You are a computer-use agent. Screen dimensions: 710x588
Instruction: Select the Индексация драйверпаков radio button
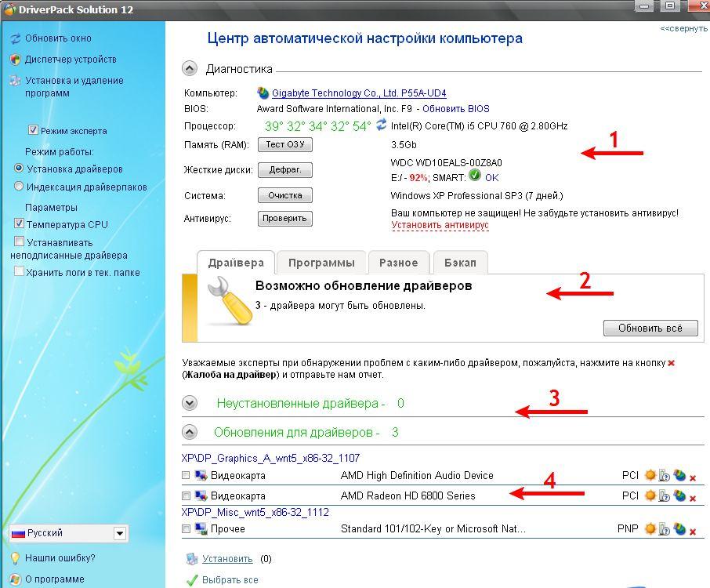[19, 186]
